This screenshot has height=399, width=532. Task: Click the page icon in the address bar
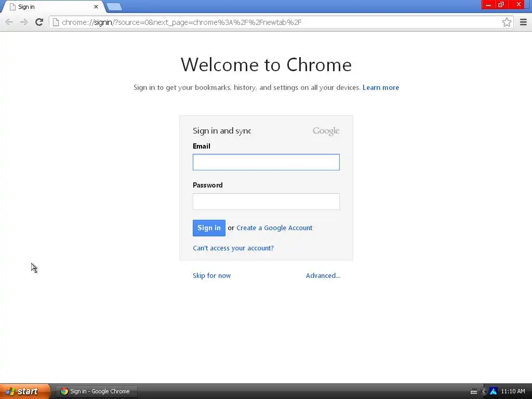(56, 22)
